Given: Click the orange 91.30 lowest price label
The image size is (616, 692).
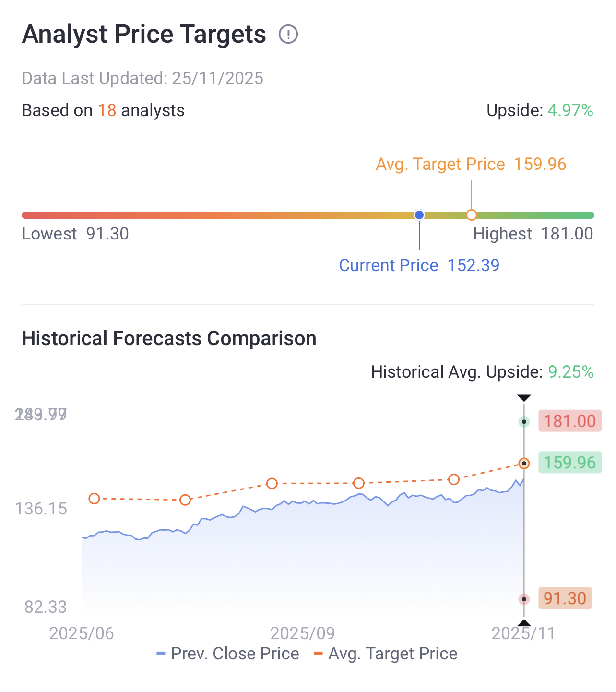Looking at the screenshot, I should point(565,598).
